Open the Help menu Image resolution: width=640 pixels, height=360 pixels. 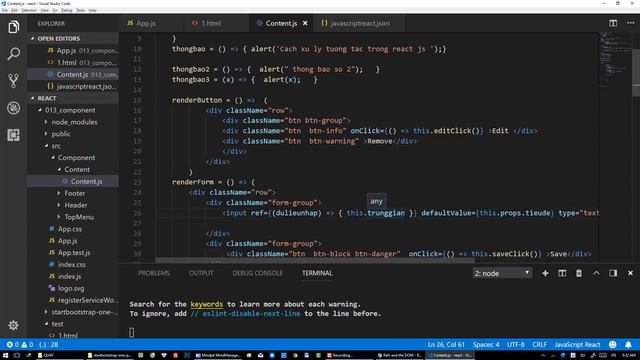93,10
